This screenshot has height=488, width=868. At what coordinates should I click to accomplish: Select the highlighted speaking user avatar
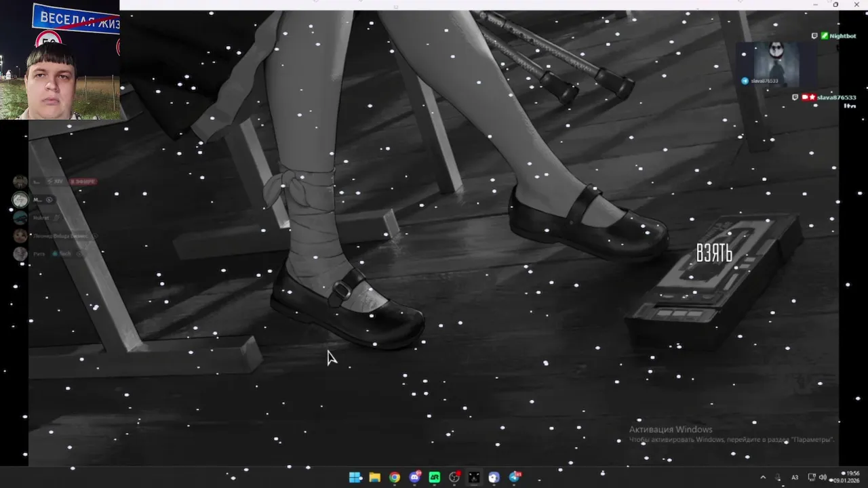coord(20,199)
